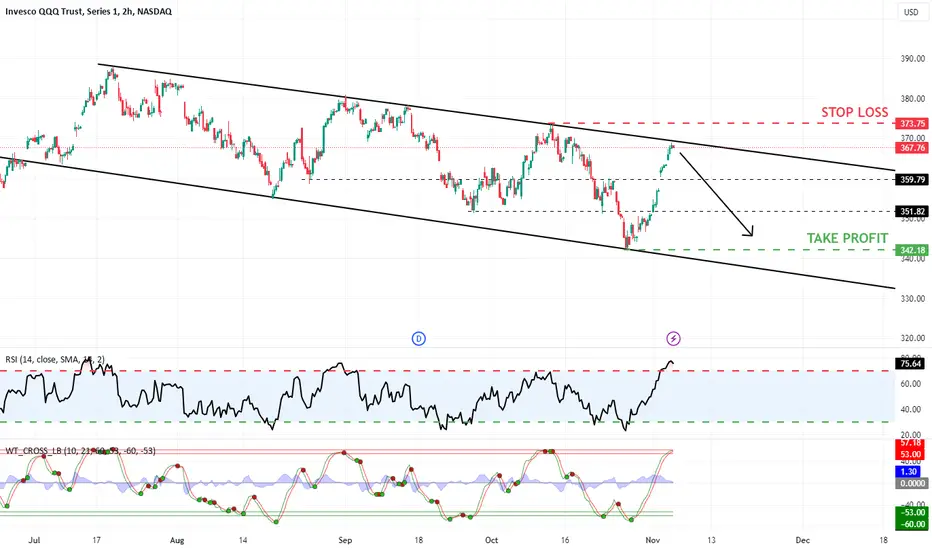Click the red 53.00 overbought level tag
Screen dimensions: 932x550
(911, 454)
